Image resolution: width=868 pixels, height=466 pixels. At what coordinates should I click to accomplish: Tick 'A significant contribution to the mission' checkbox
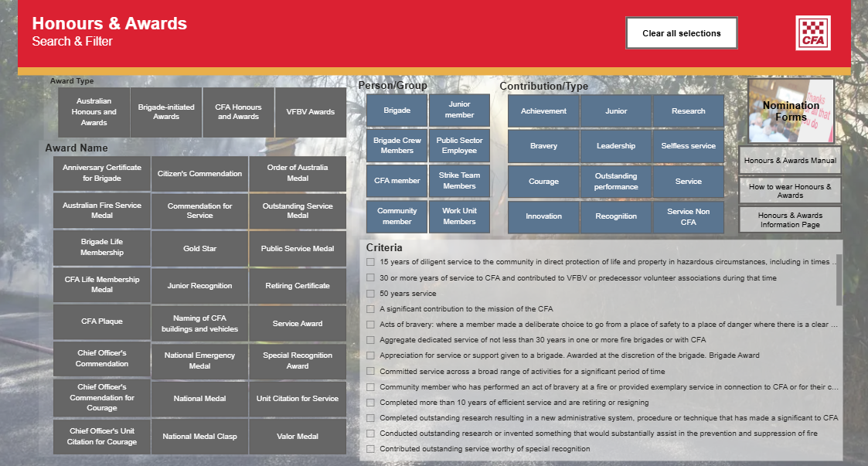[x=371, y=309]
